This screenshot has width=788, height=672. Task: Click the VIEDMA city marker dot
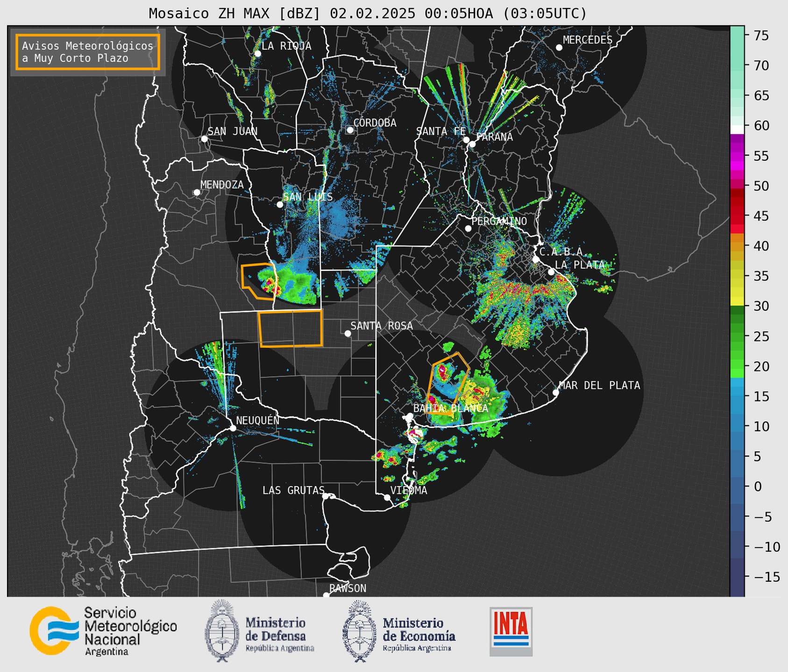point(387,497)
